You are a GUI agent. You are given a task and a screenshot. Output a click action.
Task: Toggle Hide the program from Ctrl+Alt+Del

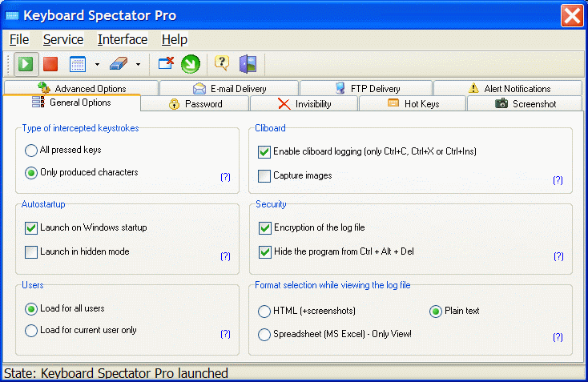265,252
